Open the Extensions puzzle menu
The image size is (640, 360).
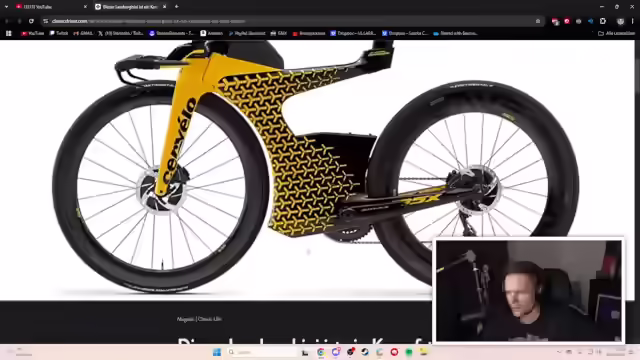(x=603, y=21)
